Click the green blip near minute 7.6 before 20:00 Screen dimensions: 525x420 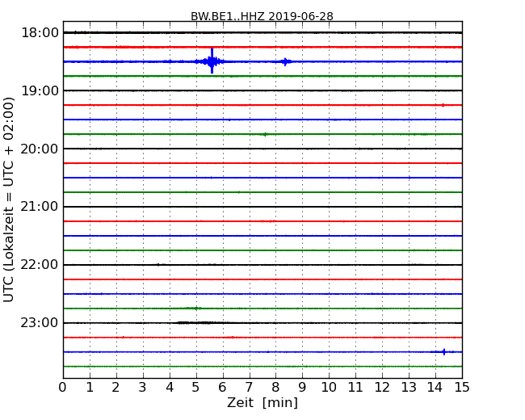(x=265, y=134)
